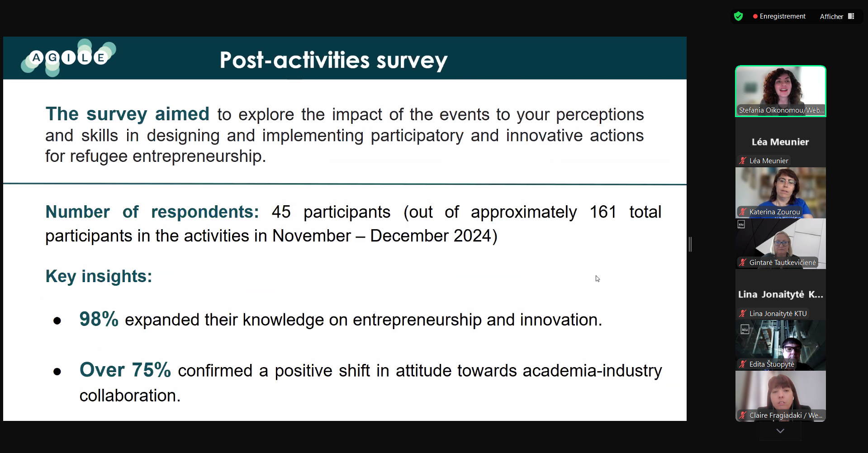868x453 pixels.
Task: Select Stefania Oikonomou's video thumbnail
Action: pos(781,91)
